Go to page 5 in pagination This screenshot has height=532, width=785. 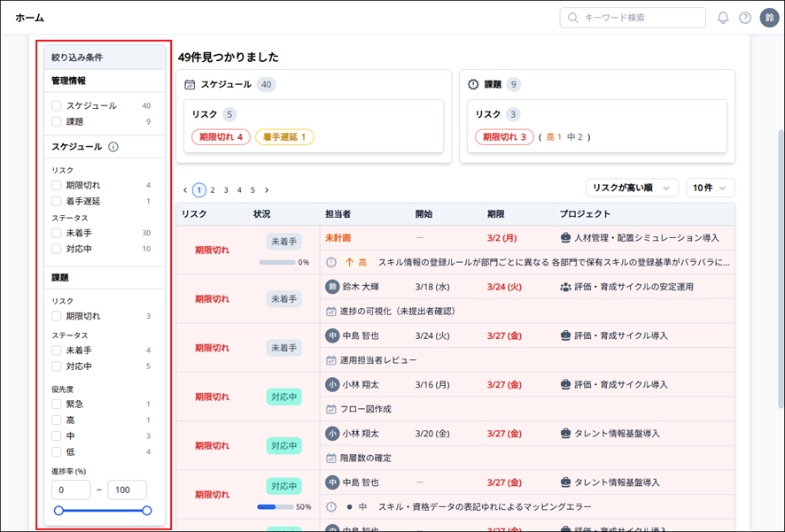click(253, 190)
